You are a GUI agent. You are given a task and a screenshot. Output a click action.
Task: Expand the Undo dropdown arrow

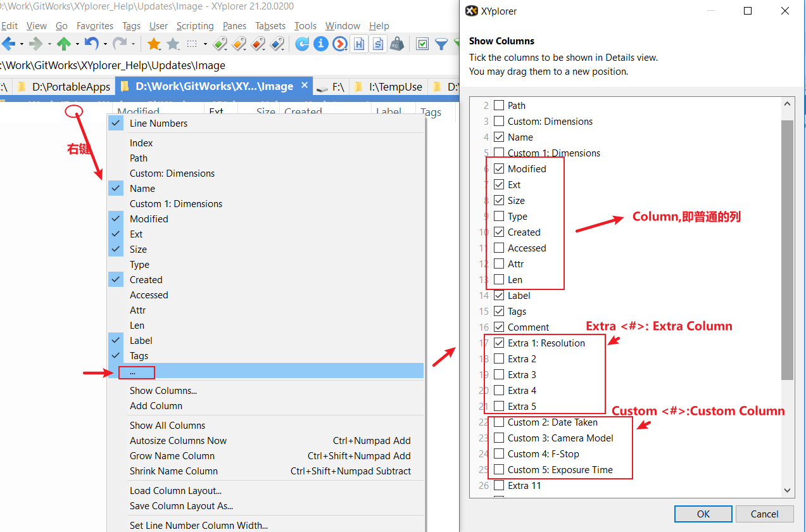[104, 44]
